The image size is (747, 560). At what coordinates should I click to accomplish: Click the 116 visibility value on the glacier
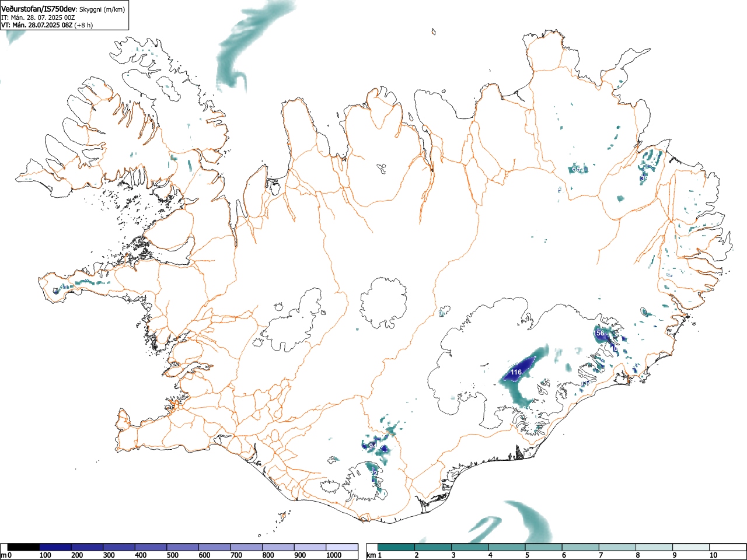[516, 372]
